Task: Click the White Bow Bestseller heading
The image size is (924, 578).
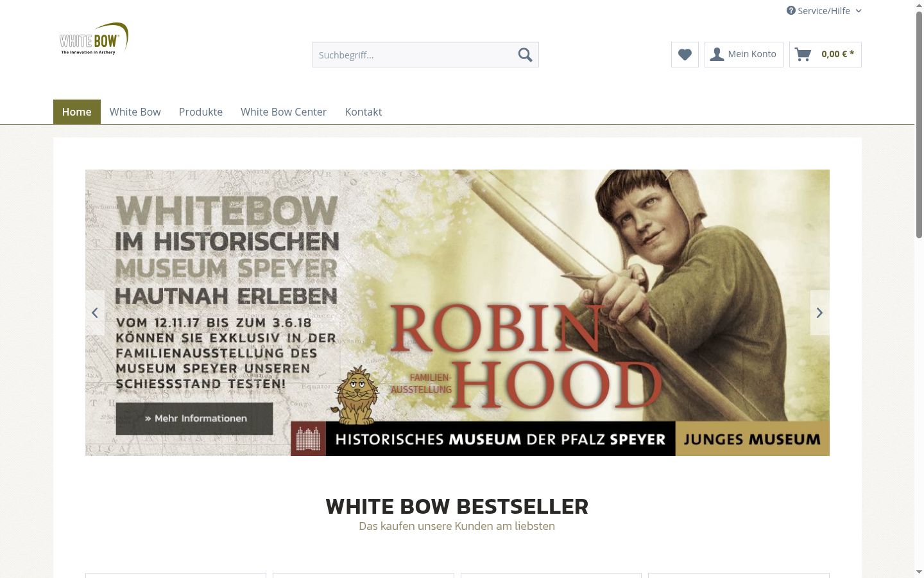Action: (x=457, y=506)
